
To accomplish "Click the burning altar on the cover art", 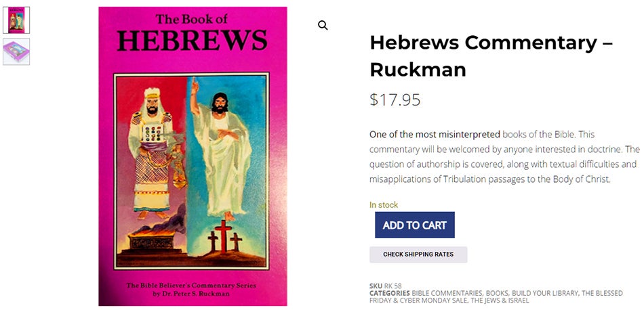I will [152, 241].
